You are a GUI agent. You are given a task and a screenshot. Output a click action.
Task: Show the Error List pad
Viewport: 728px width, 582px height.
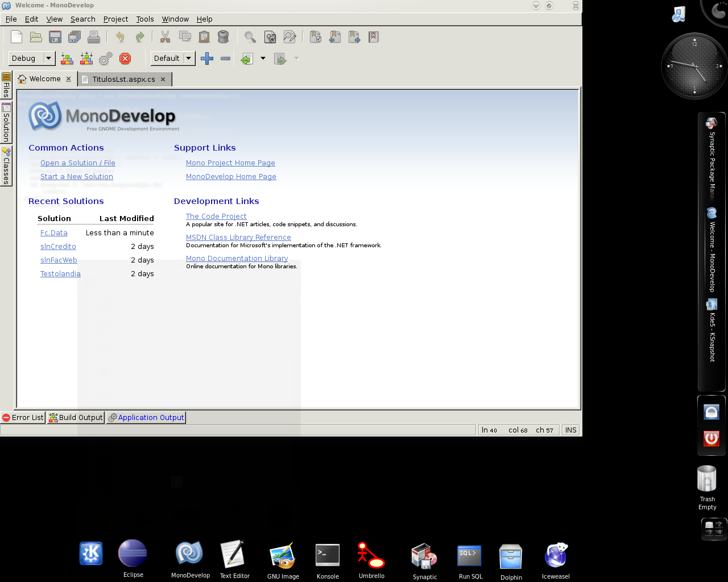coord(23,417)
